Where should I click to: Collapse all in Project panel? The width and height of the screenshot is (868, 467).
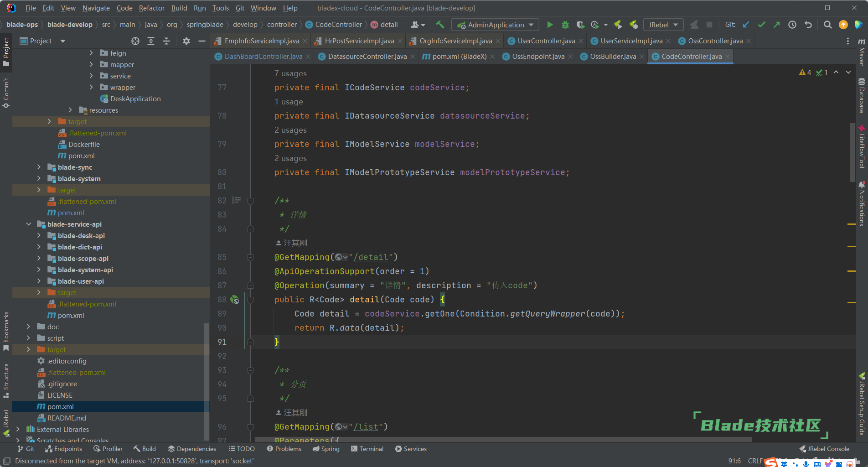[166, 41]
